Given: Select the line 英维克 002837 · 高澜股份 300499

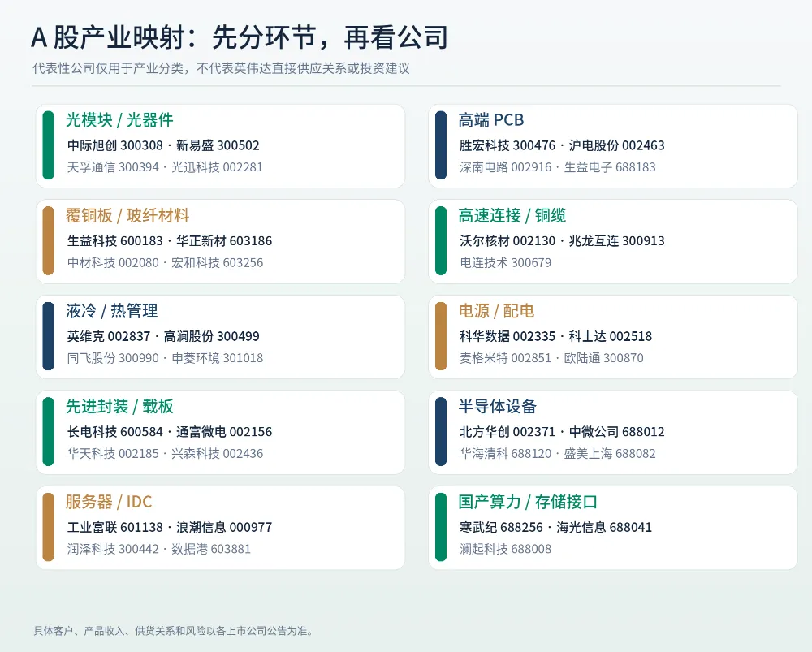Looking at the screenshot, I should click(163, 337).
